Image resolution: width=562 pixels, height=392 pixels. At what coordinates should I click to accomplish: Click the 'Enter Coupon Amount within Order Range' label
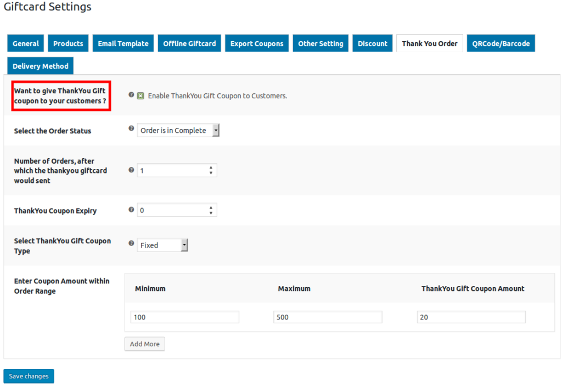tap(61, 286)
